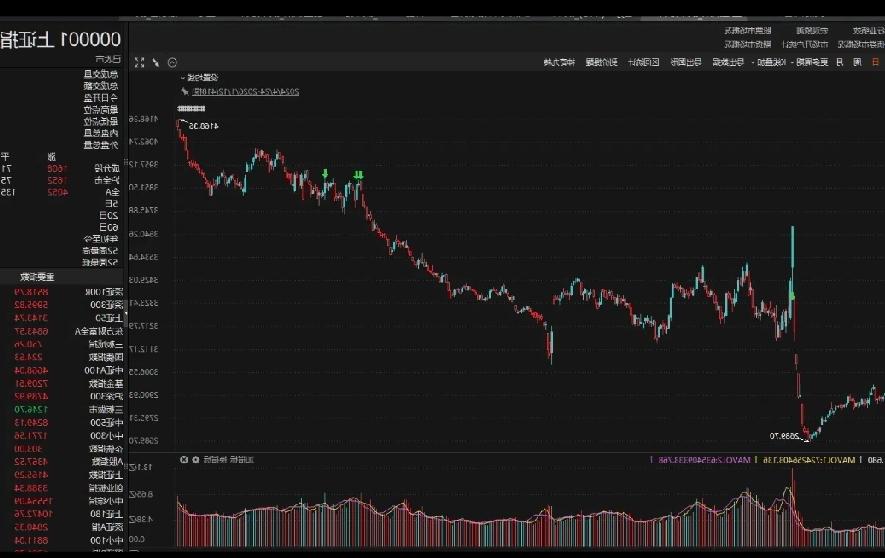Click the 4160.05 highest price label on chart
Image resolution: width=885 pixels, height=558 pixels.
(204, 126)
